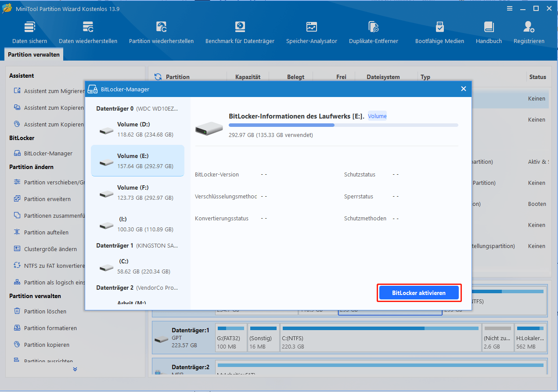The height and width of the screenshot is (392, 558).
Task: Open Daten wiederherstellen tool
Action: tap(88, 33)
